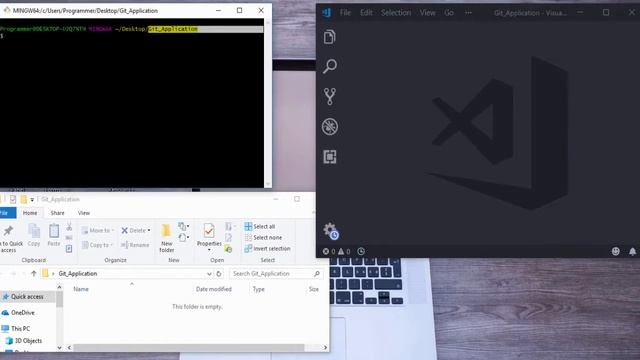Click the Up arrow in File Explorer

click(34, 273)
